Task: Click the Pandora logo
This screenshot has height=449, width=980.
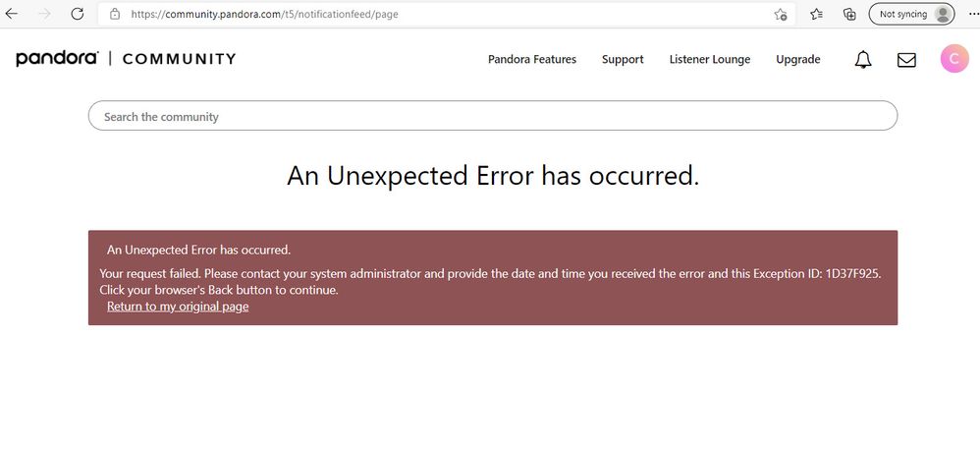Action: pos(57,59)
